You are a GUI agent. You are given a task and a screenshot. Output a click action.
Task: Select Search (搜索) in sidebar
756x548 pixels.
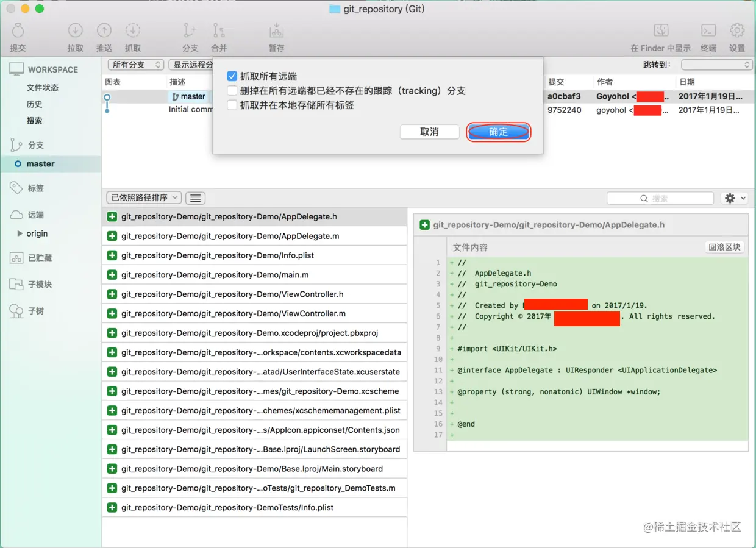pos(35,121)
